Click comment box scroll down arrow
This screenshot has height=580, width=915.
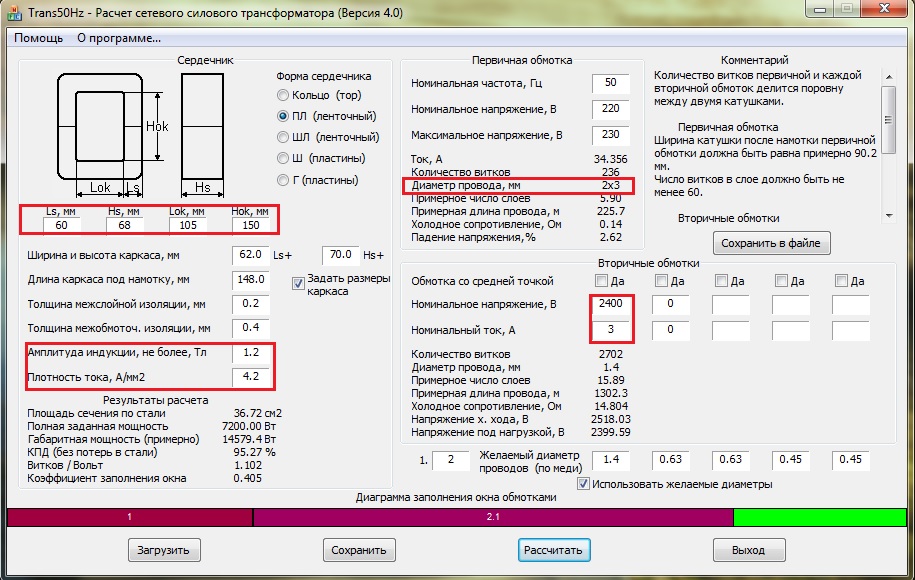coord(889,215)
